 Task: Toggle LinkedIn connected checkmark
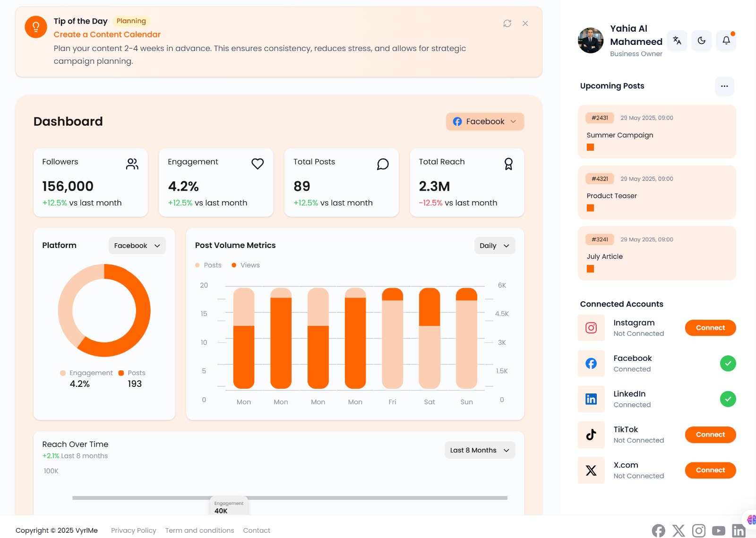click(728, 399)
